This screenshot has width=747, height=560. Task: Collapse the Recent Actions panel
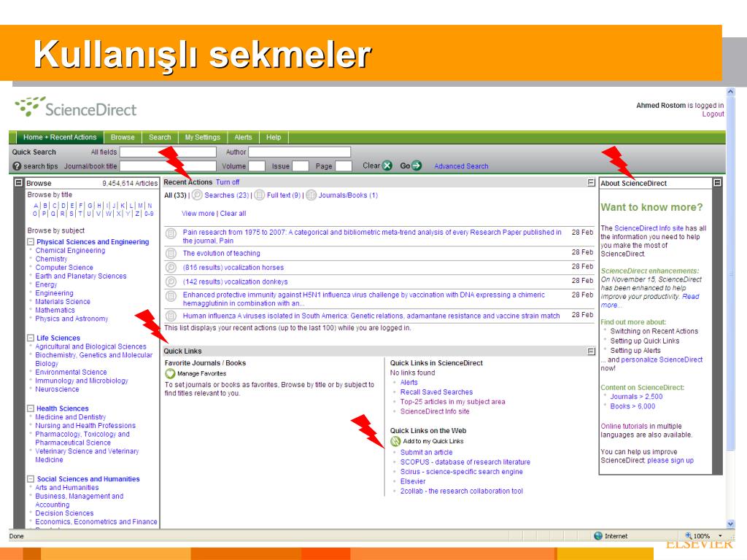tap(591, 182)
